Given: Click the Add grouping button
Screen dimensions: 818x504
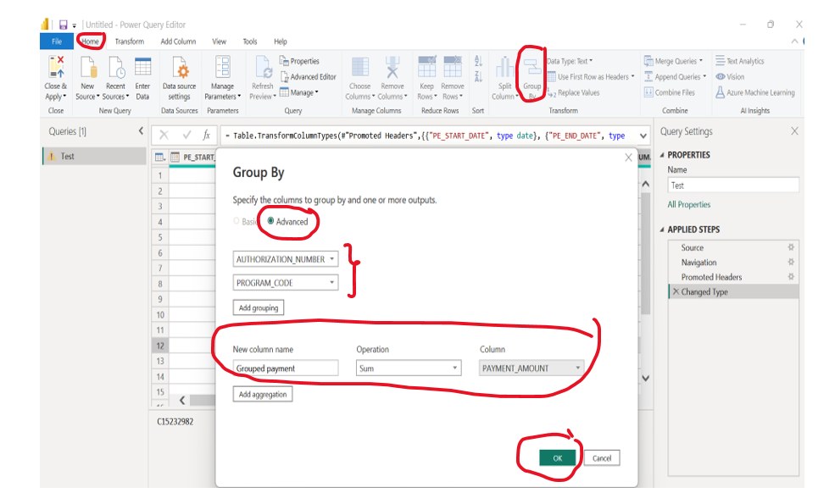Looking at the screenshot, I should pos(259,307).
